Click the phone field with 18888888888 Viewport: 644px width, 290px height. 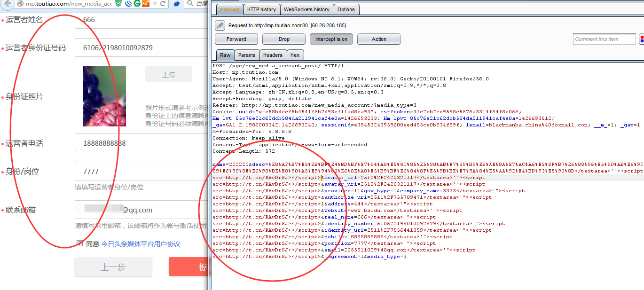click(x=141, y=143)
